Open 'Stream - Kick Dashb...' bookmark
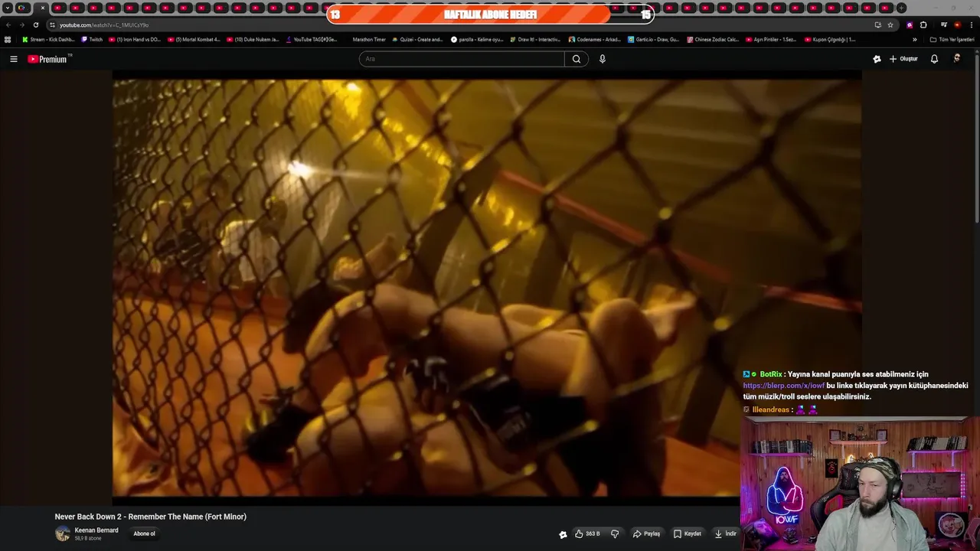The image size is (980, 551). (48, 39)
